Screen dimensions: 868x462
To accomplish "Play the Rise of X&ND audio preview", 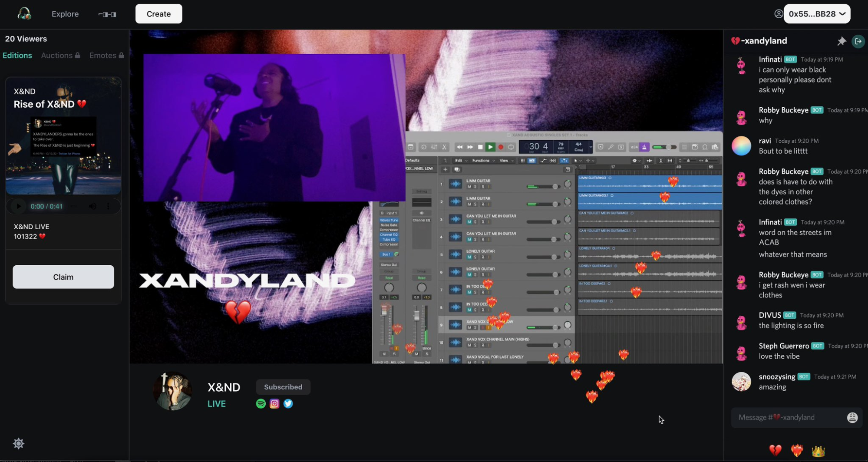I will [18, 206].
